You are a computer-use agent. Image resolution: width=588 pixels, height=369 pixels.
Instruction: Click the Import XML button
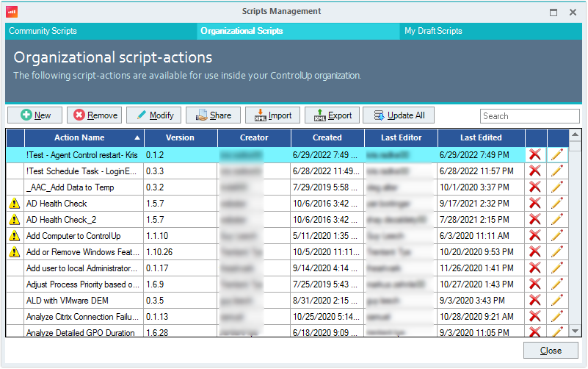click(x=272, y=115)
